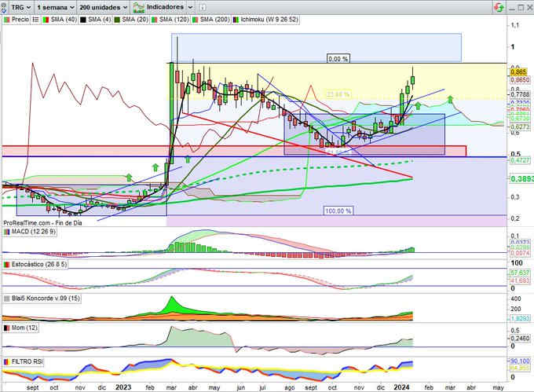Open the '200 unidades' history dropdown
The image size is (534, 392).
point(104,7)
